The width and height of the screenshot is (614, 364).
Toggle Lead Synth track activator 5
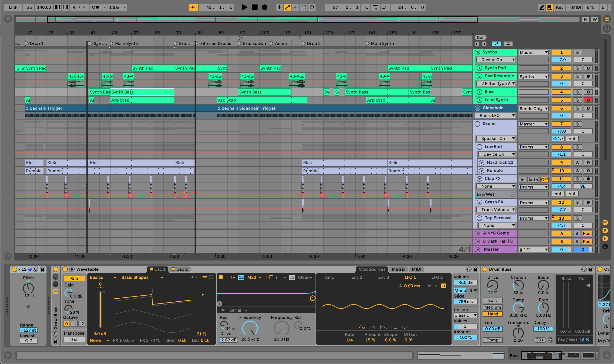[x=561, y=100]
